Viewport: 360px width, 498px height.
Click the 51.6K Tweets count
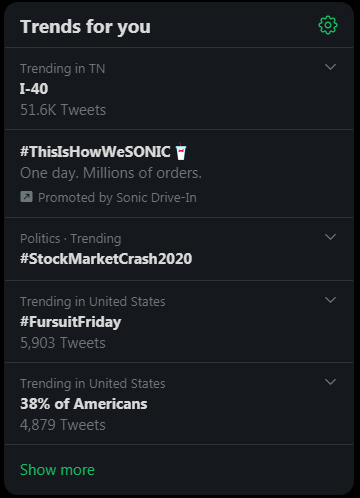(x=63, y=110)
